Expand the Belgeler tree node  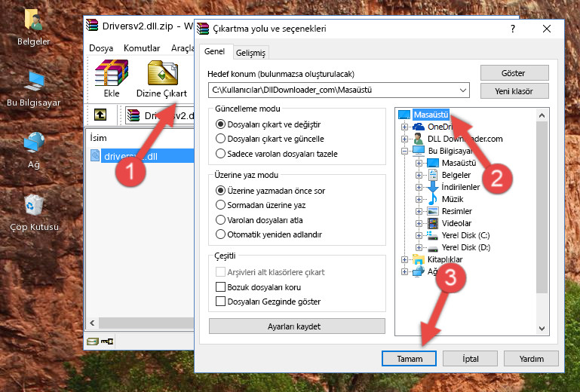[x=419, y=176]
